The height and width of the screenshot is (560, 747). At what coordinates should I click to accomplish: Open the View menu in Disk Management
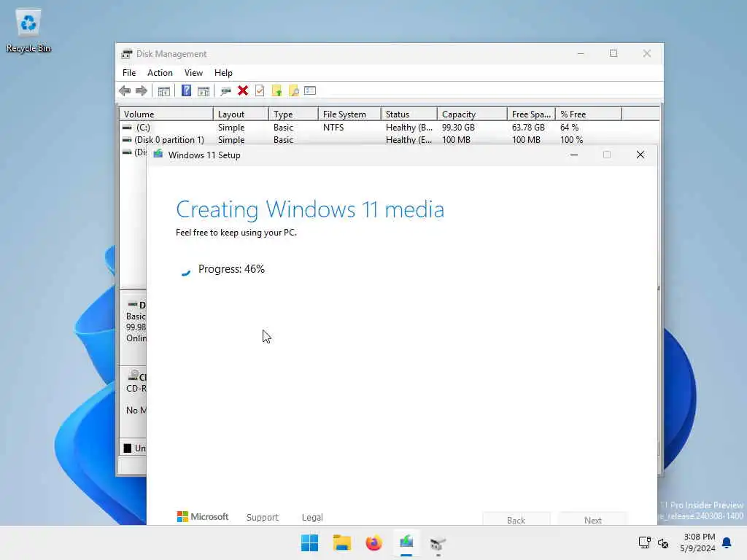click(193, 73)
